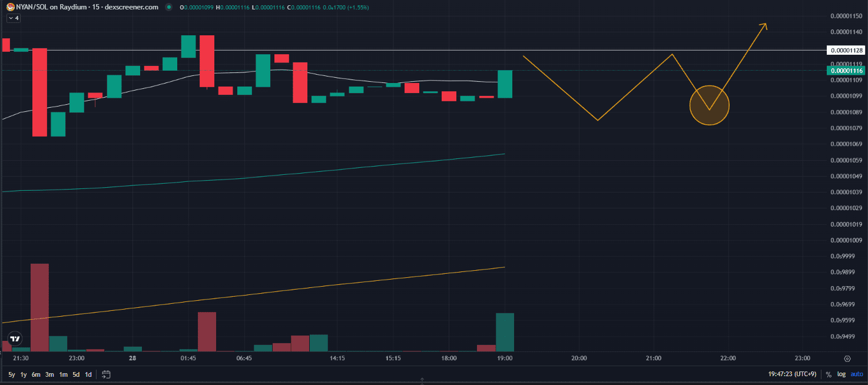Click the 21:30 time axis label
The image size is (868, 385).
[21, 358]
